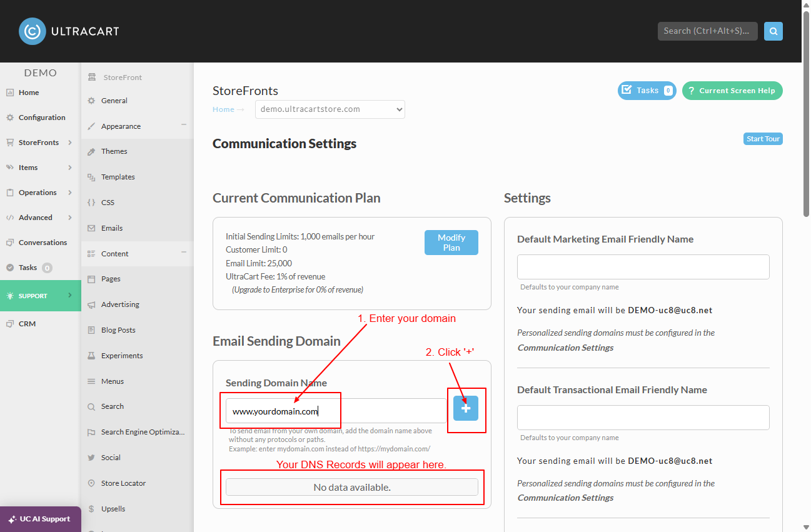Open the Conversations menu item
Screen dimensions: 811x532
[41, 243]
